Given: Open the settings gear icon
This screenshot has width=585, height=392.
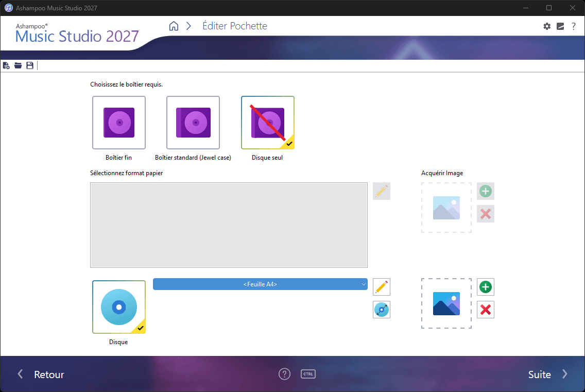Looking at the screenshot, I should (547, 26).
